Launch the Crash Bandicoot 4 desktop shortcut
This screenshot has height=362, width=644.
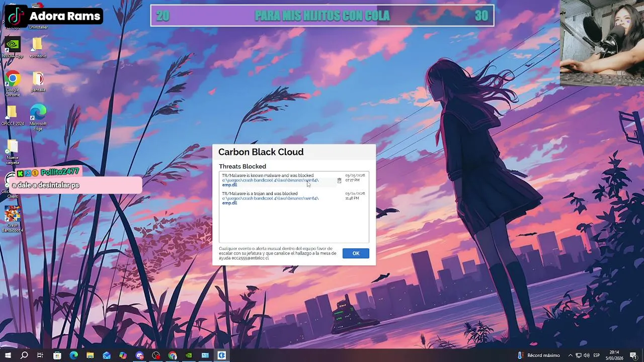tap(13, 219)
